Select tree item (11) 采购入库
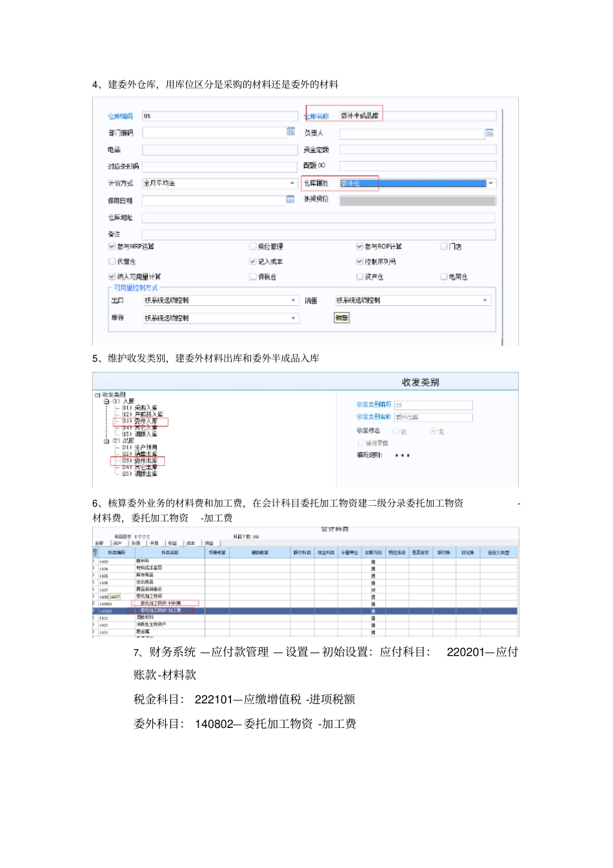The width and height of the screenshot is (613, 868). (x=139, y=408)
